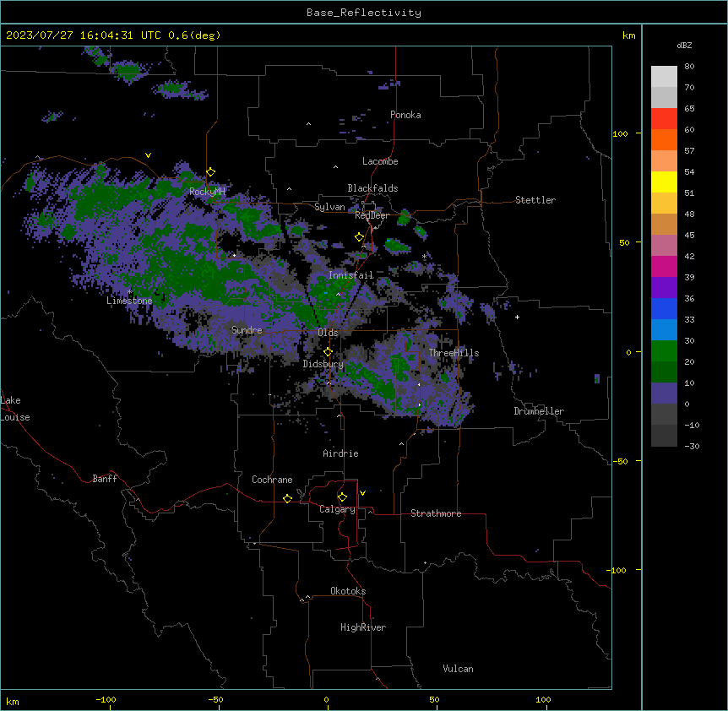Click the 100 tick on the right axis
This screenshot has width=728, height=711.
pos(620,133)
